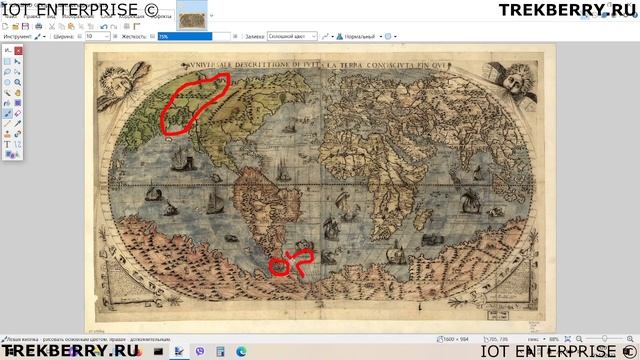Open the Изображение menu
640x360 pixels.
point(78,16)
